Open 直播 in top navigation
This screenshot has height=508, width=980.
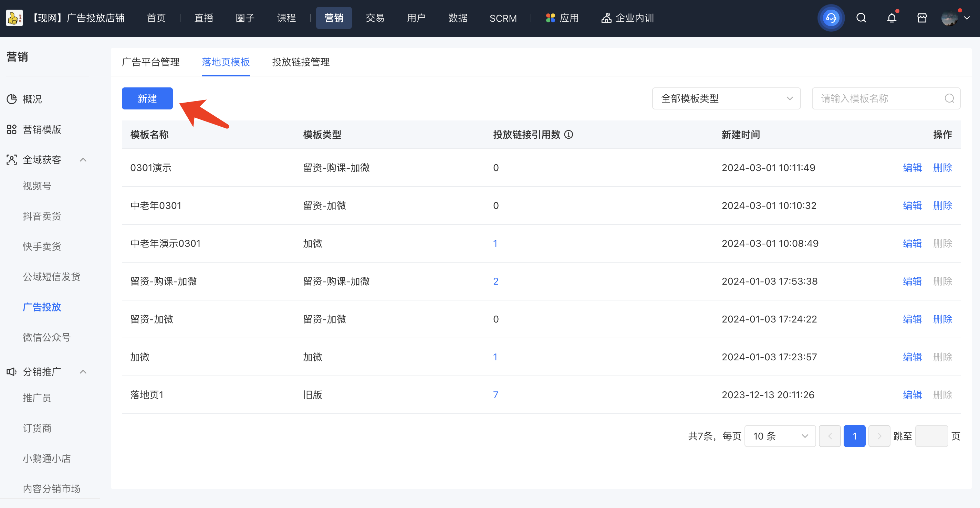click(204, 18)
